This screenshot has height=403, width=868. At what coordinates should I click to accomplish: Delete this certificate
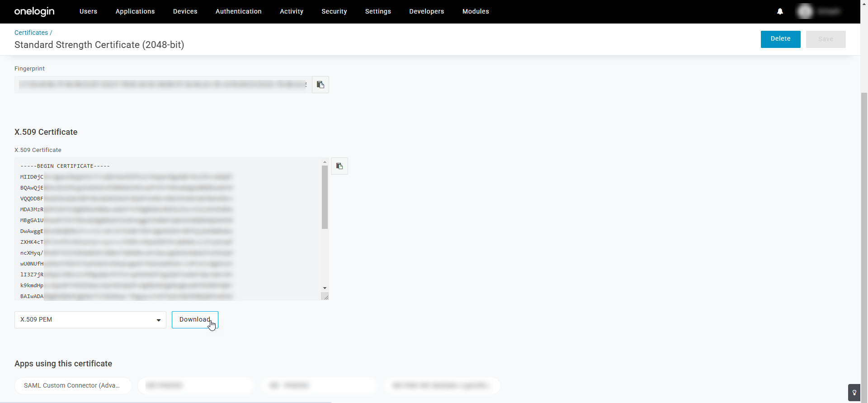pos(781,39)
